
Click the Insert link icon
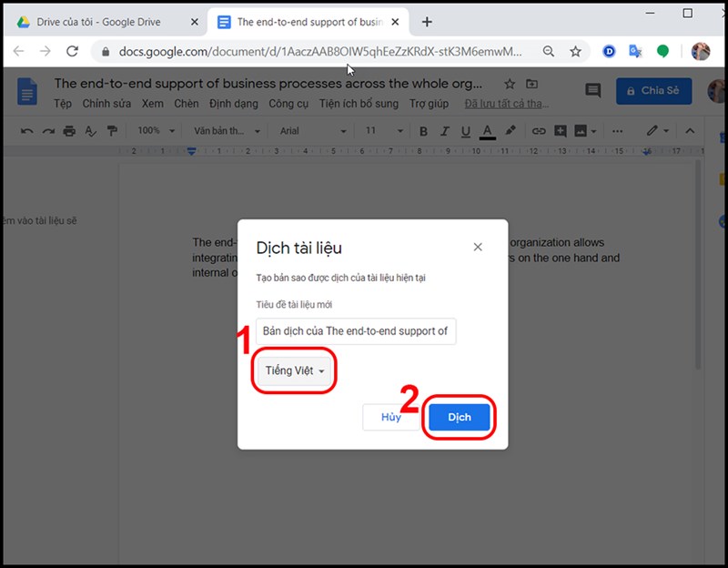pyautogui.click(x=539, y=131)
